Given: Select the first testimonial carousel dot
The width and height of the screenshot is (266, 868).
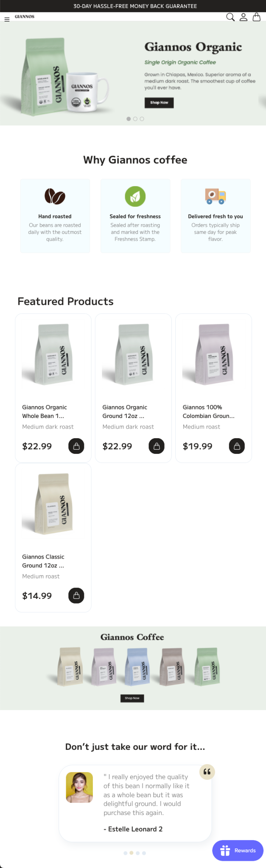Looking at the screenshot, I should coord(126,853).
